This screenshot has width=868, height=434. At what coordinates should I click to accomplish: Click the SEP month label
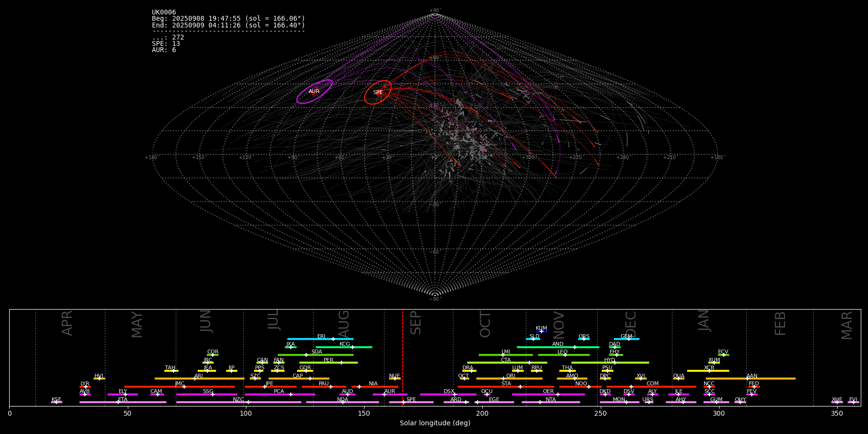(416, 323)
